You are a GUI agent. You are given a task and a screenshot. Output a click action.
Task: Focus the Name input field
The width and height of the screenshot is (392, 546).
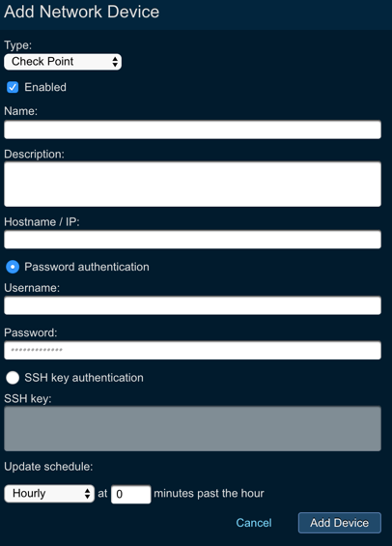pos(192,129)
